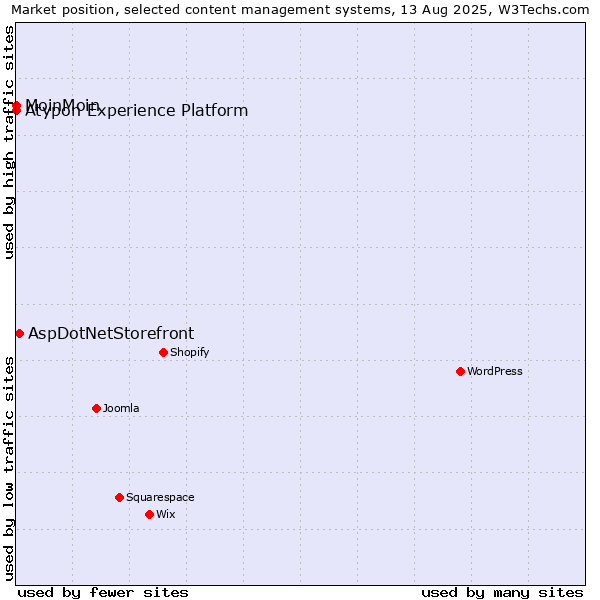Select the WordPress red data point
600x600 pixels.
coord(460,372)
